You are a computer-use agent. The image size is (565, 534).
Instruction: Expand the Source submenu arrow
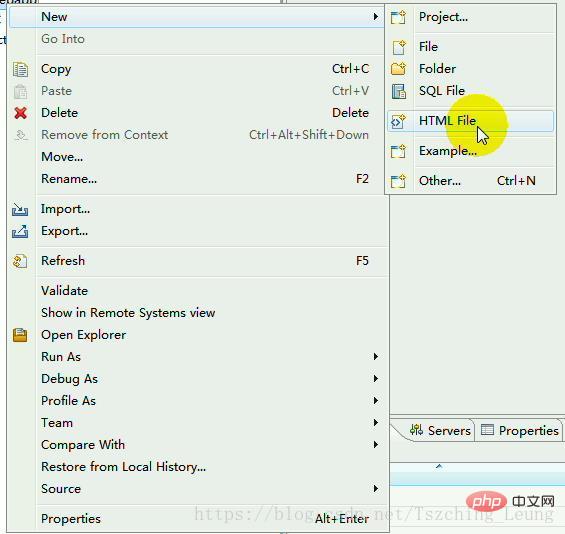375,489
